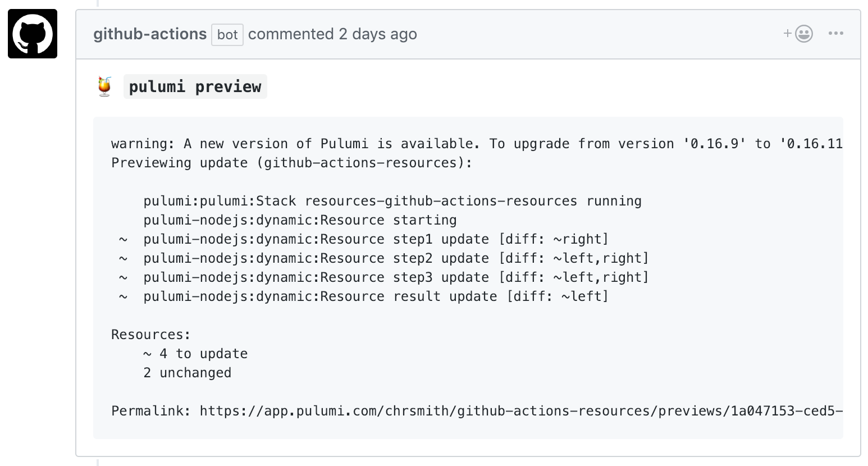Screen dimensions: 868x466
Task: Follow the app.pulumi.com permalink URL
Action: pos(505,410)
